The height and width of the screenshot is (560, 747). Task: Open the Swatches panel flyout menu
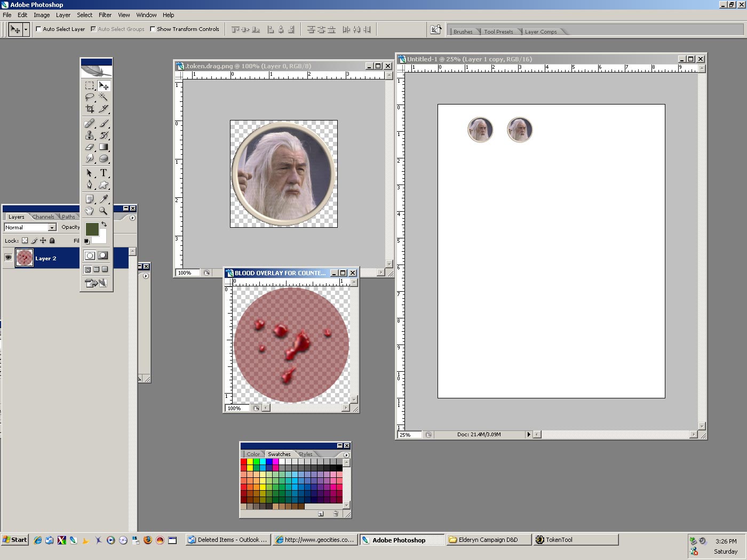tap(346, 455)
